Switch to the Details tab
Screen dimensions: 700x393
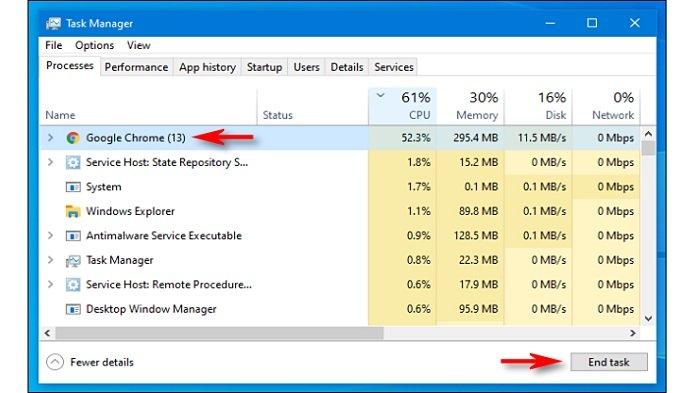point(346,67)
